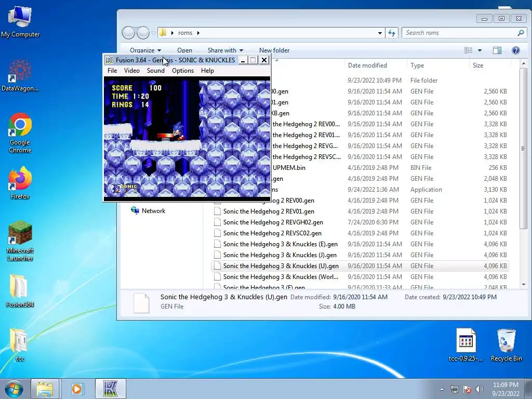The width and height of the screenshot is (532, 399).
Task: Click New folder in Explorer toolbar
Action: (x=274, y=50)
